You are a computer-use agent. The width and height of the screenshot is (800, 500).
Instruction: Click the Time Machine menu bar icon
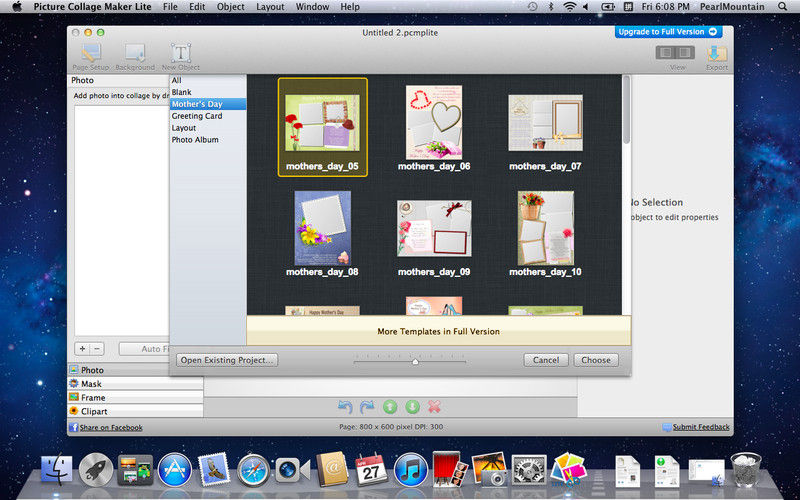tap(532, 7)
